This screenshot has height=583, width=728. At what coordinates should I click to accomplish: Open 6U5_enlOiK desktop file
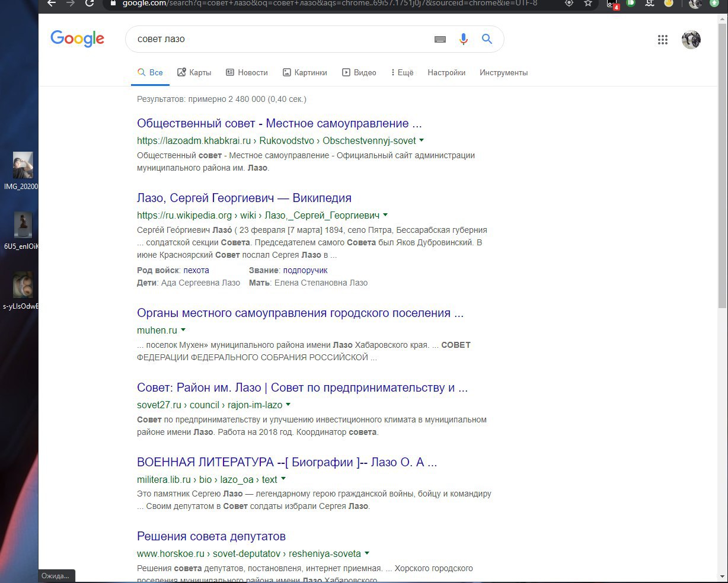22,231
